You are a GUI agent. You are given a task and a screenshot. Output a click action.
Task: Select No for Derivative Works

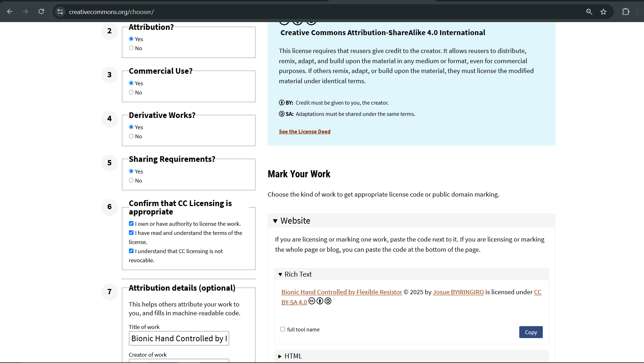click(131, 136)
